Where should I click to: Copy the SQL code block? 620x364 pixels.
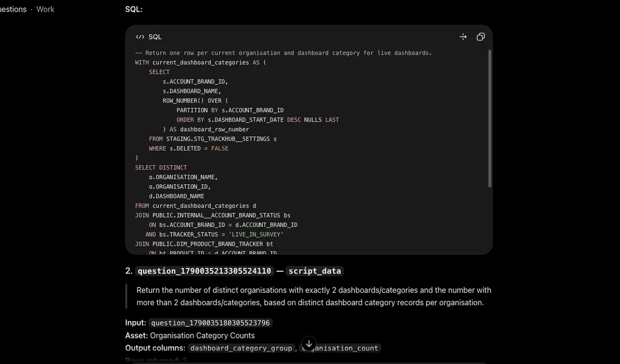coord(480,37)
